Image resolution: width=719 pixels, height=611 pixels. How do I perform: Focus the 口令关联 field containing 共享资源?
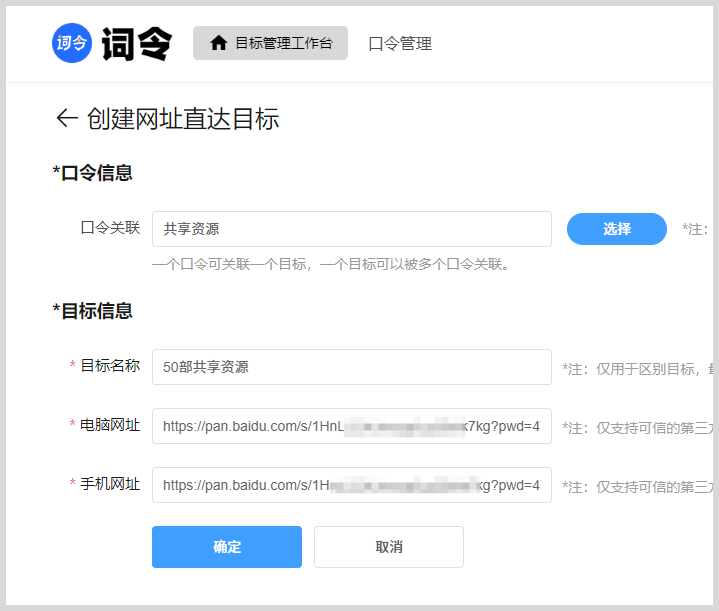coord(351,229)
